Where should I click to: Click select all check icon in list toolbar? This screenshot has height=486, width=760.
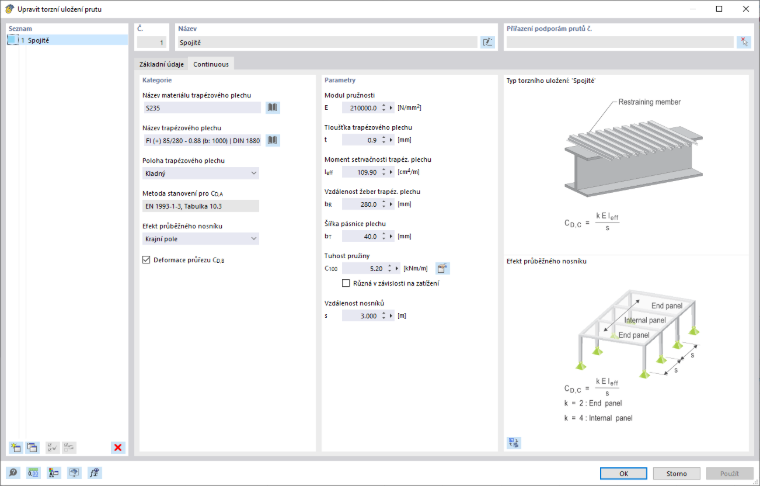coord(52,447)
